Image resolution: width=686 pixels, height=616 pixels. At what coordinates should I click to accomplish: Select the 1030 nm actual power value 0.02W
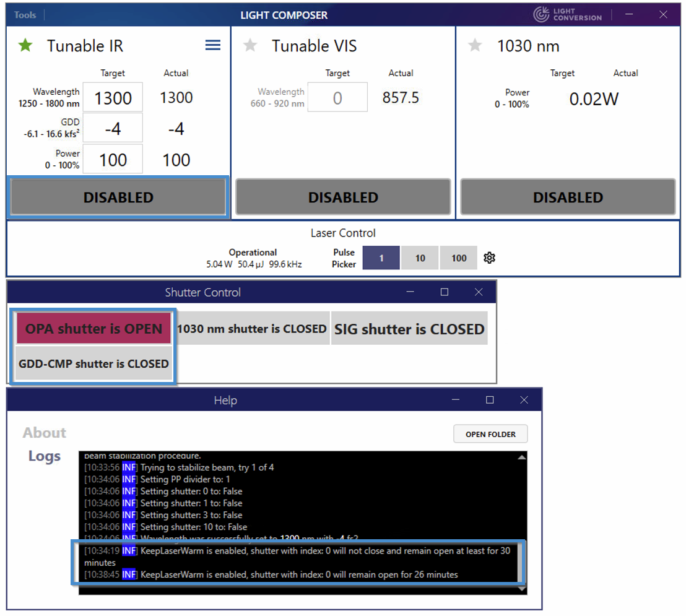(594, 99)
